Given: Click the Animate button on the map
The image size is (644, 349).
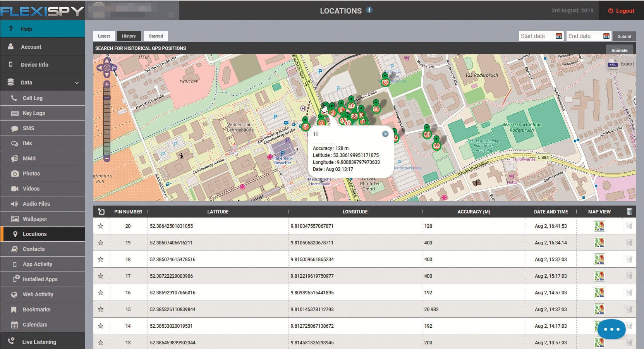Looking at the screenshot, I should (619, 50).
